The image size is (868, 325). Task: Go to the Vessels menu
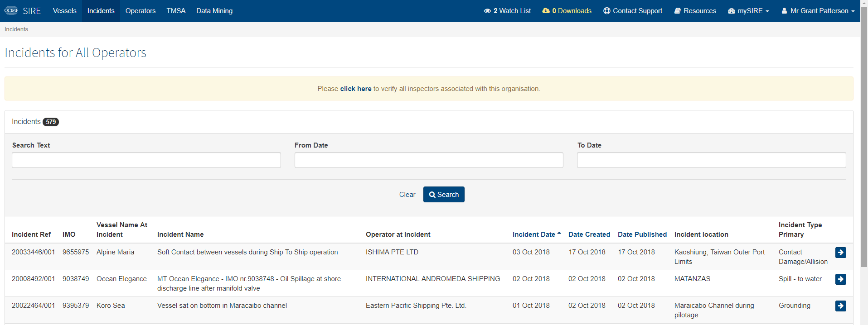[65, 11]
